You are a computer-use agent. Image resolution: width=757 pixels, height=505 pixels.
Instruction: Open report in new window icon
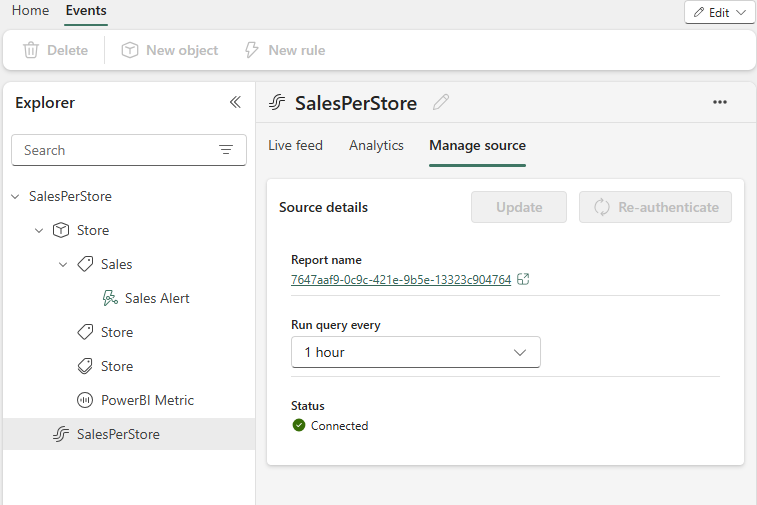point(523,279)
